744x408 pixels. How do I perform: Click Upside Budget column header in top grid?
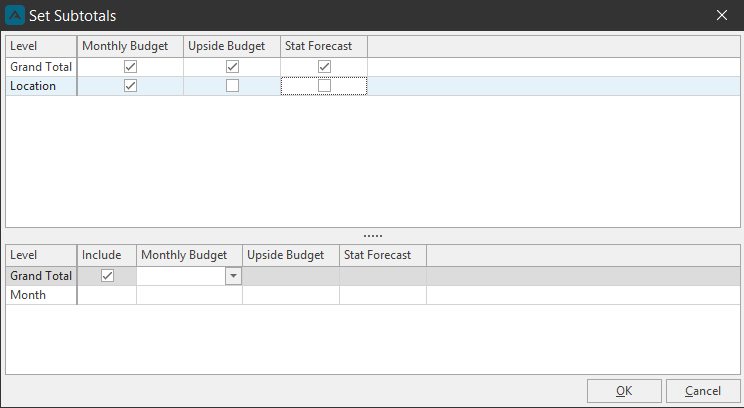pyautogui.click(x=232, y=46)
